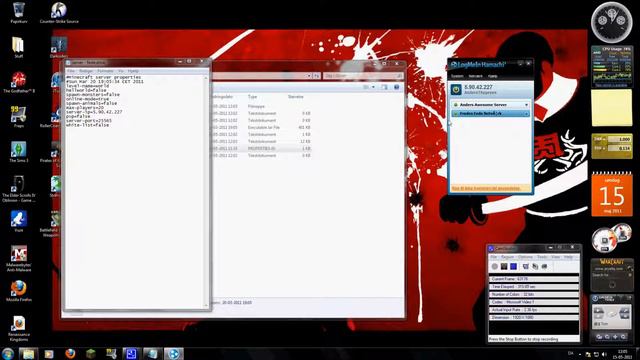Click the calendar gadget showing 15
This screenshot has width=640, height=360.
click(x=612, y=194)
